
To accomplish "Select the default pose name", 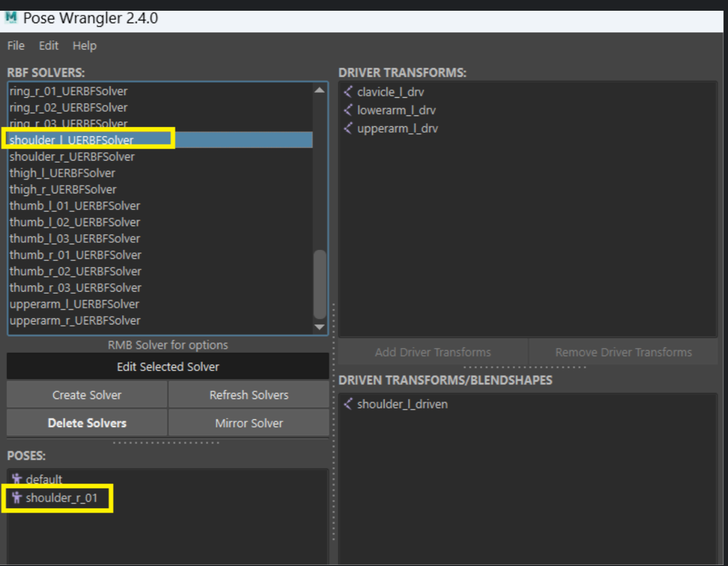I will point(44,479).
